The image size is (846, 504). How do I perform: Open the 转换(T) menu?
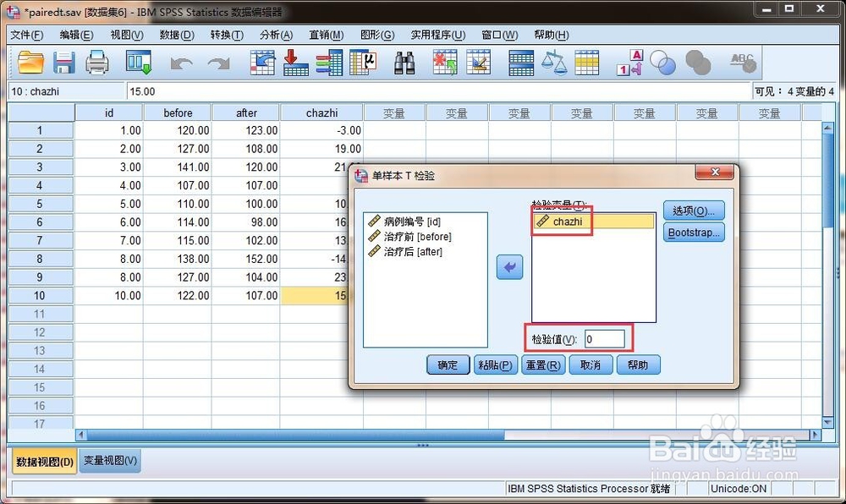click(227, 35)
